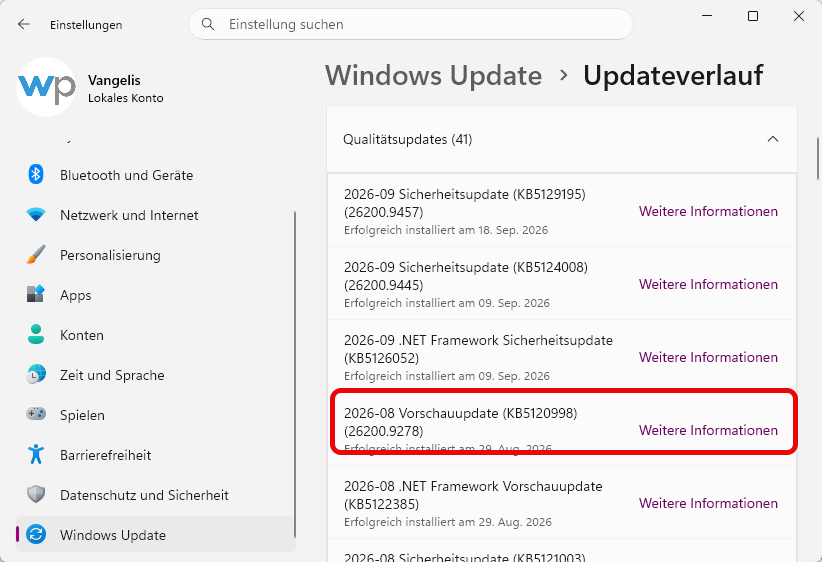This screenshot has width=822, height=562.
Task: Open Konten settings
Action: [156, 334]
